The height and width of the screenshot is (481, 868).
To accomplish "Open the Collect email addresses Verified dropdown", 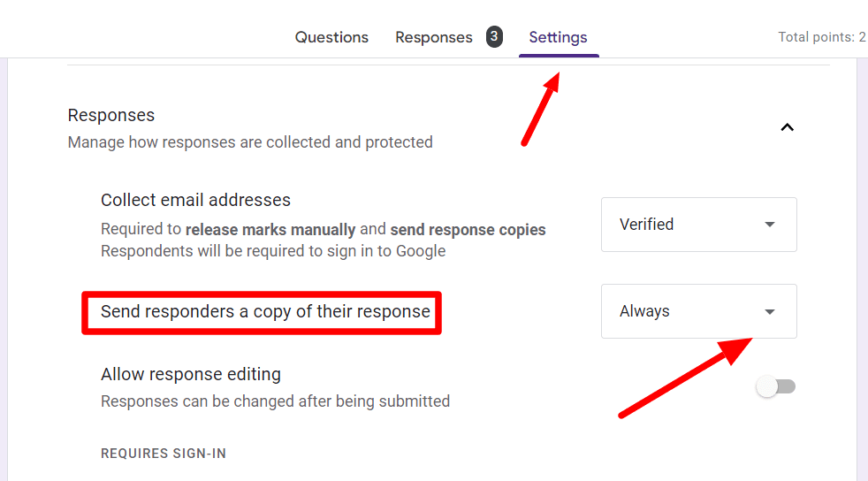I will click(x=698, y=225).
